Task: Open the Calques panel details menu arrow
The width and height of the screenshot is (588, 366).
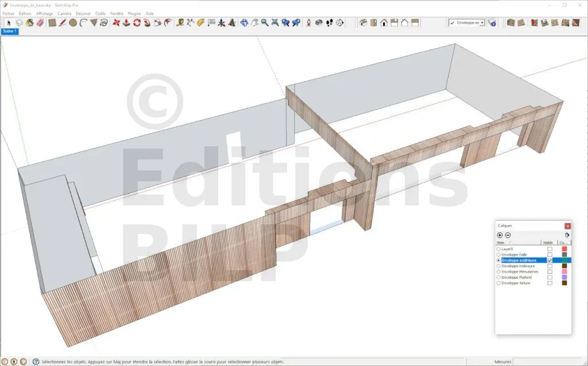Action: 567,235
